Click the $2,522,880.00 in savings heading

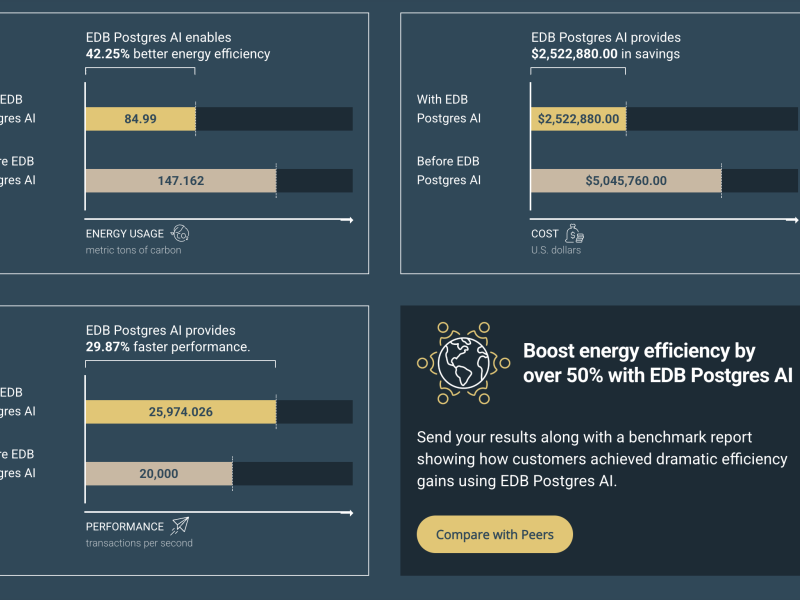(605, 46)
